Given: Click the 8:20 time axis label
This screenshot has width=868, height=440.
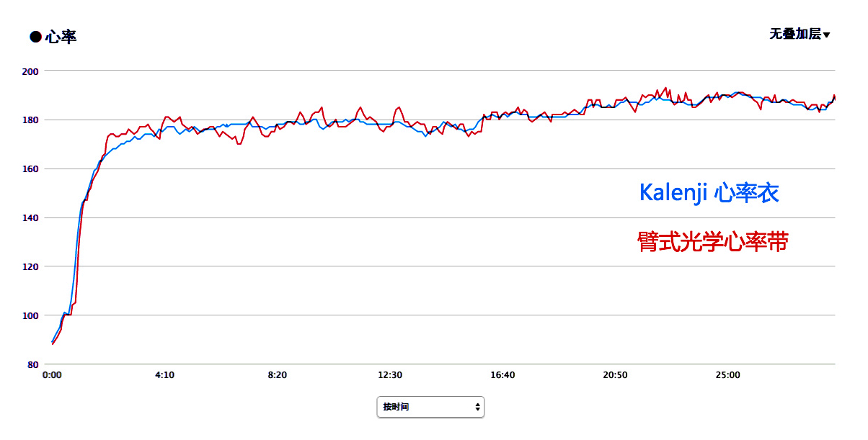Looking at the screenshot, I should 277,375.
